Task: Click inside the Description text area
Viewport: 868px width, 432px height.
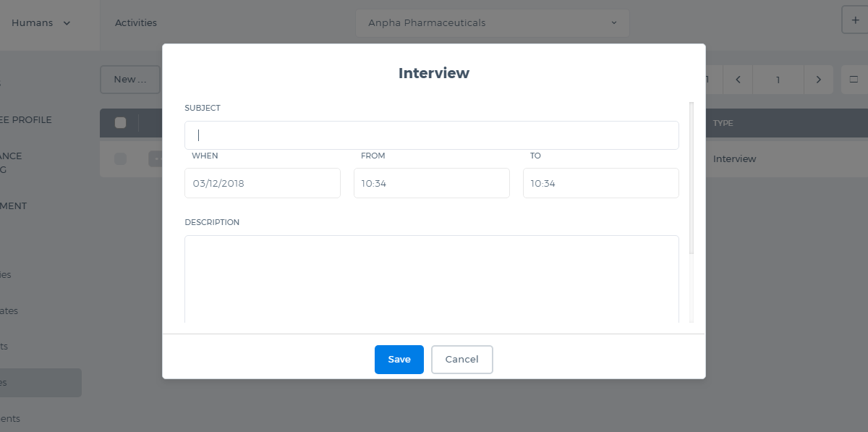Action: [432, 279]
